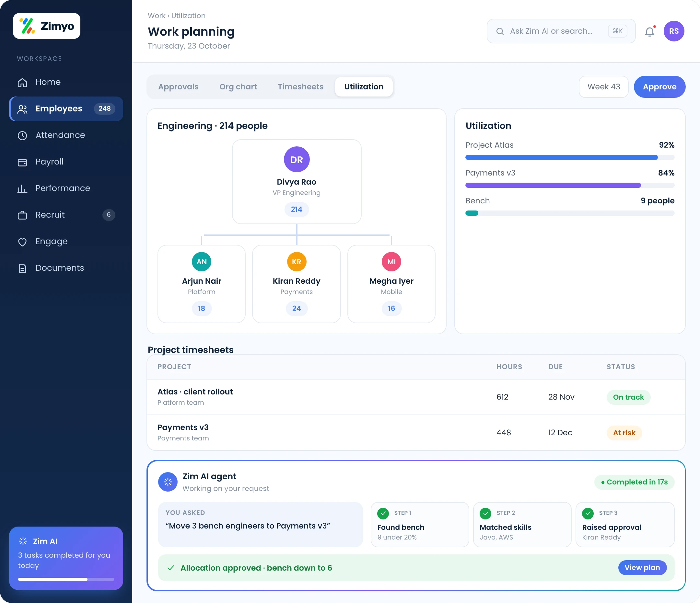Click the Project Atlas utilization bar

click(570, 157)
